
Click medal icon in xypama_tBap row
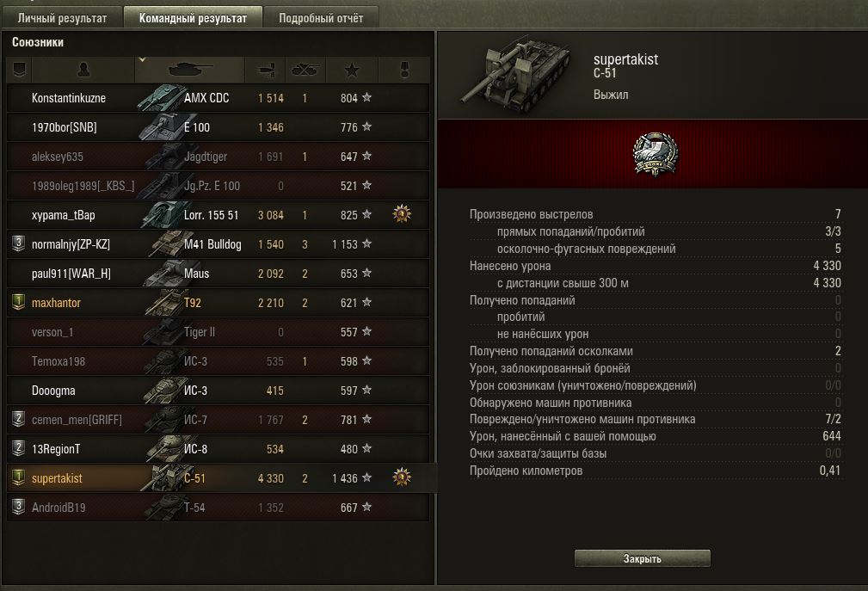point(402,214)
